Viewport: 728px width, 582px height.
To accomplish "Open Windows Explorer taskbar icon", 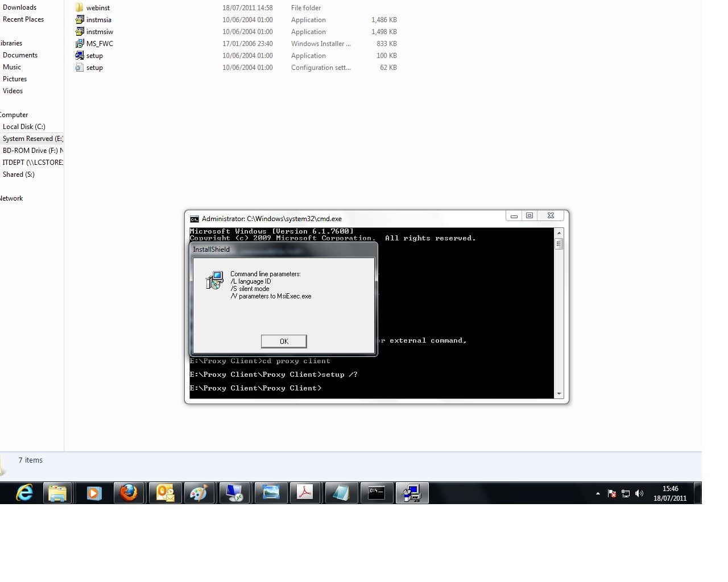I will tap(57, 493).
